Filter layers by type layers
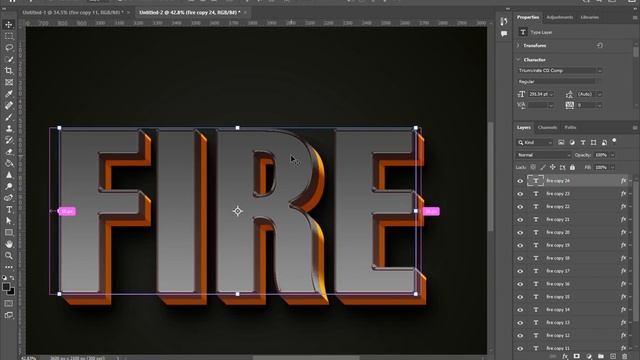Screen dimensions: 640x360 coord(583,142)
